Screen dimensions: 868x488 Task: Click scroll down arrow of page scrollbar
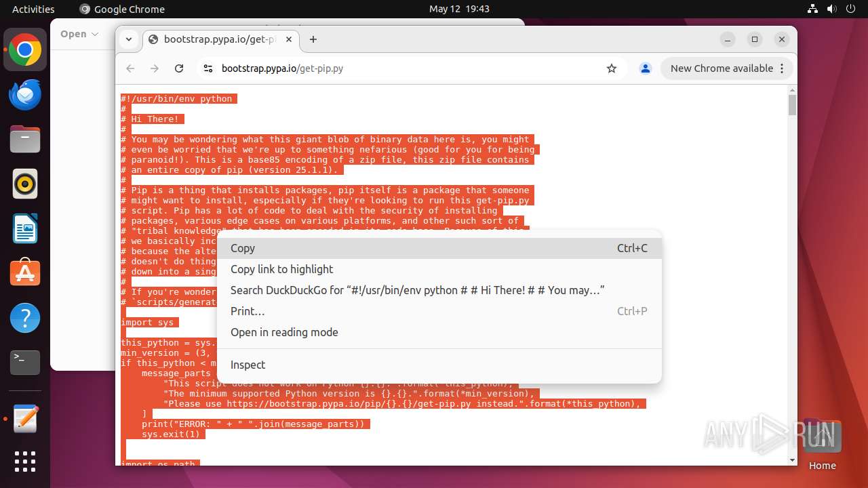[x=792, y=460]
